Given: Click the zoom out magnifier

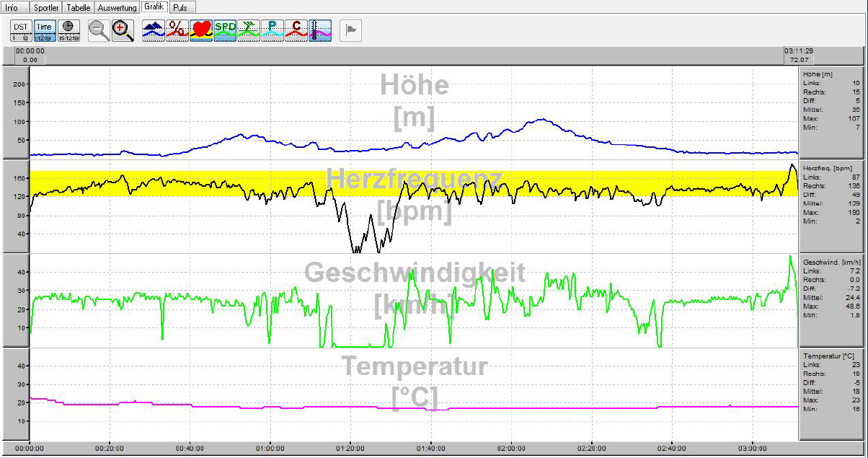Looking at the screenshot, I should pyautogui.click(x=99, y=30).
